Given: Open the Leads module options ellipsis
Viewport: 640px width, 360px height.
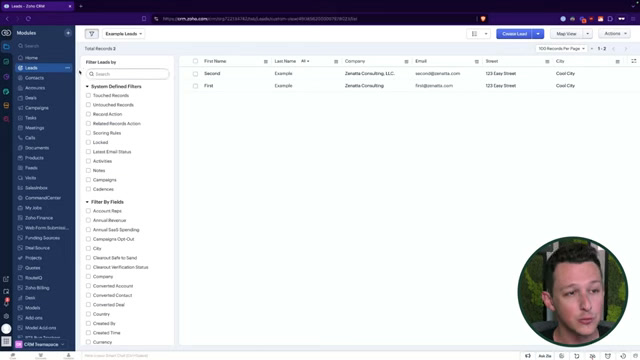Looking at the screenshot, I should pyautogui.click(x=67, y=68).
